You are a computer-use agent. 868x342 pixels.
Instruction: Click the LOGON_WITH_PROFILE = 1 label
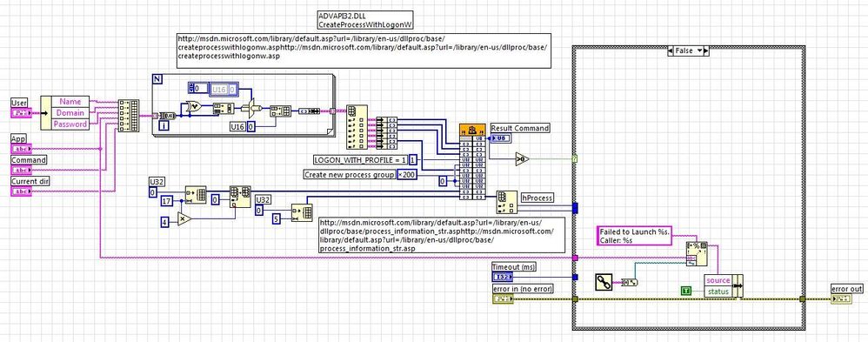pyautogui.click(x=360, y=159)
